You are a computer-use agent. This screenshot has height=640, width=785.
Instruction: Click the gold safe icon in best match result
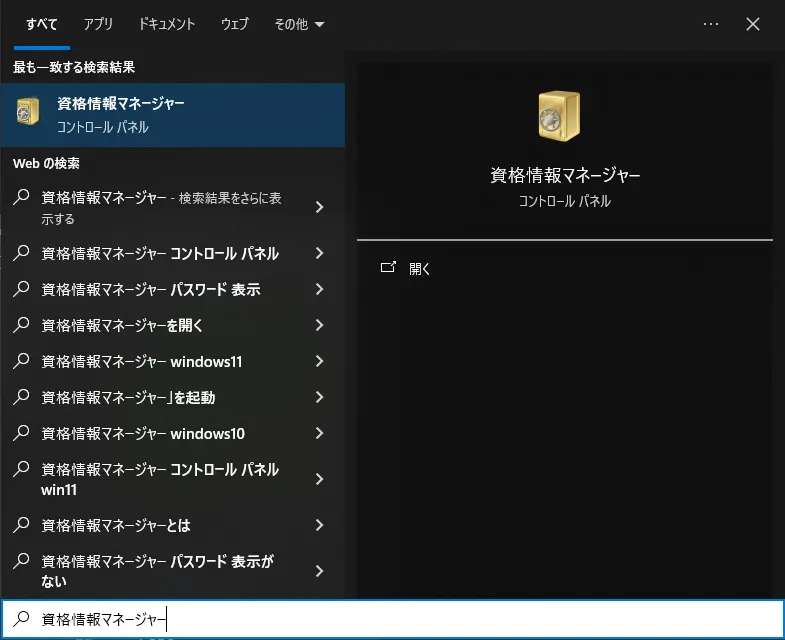28,111
